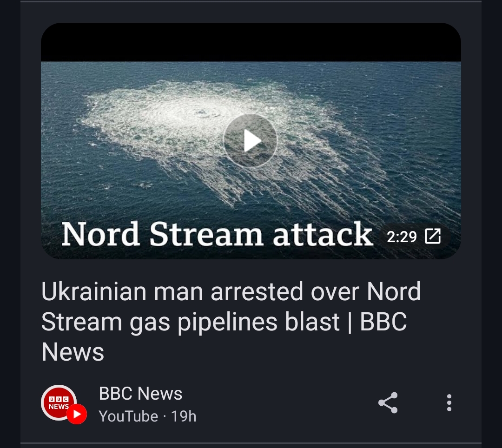Open headline about Ukrainian man arrested
502x448 pixels.
(x=231, y=321)
